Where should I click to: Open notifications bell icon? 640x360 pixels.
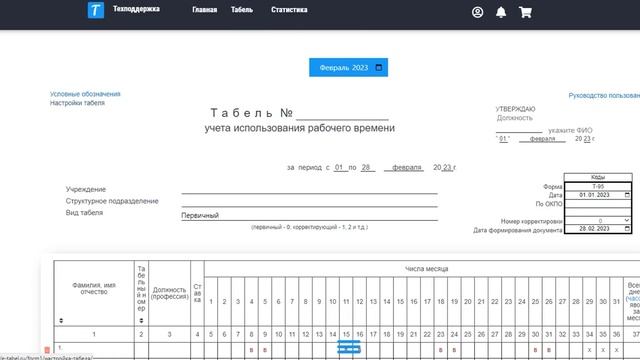501,12
